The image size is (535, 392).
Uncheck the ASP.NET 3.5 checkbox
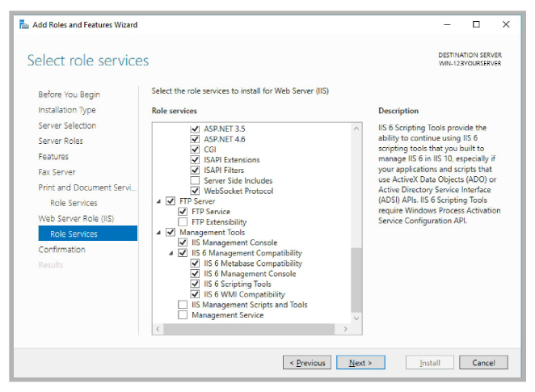[195, 129]
